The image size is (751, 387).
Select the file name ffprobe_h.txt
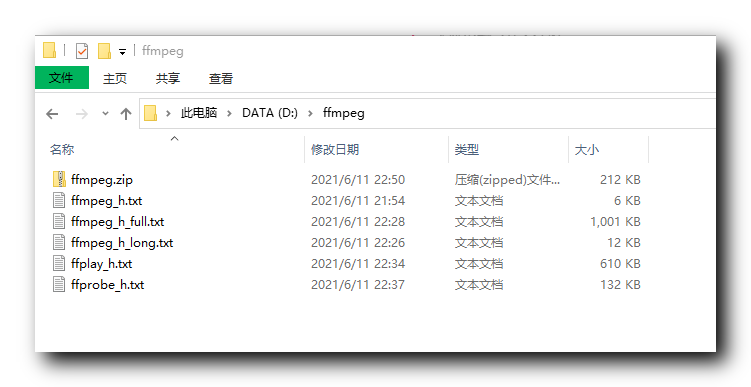[x=107, y=285]
